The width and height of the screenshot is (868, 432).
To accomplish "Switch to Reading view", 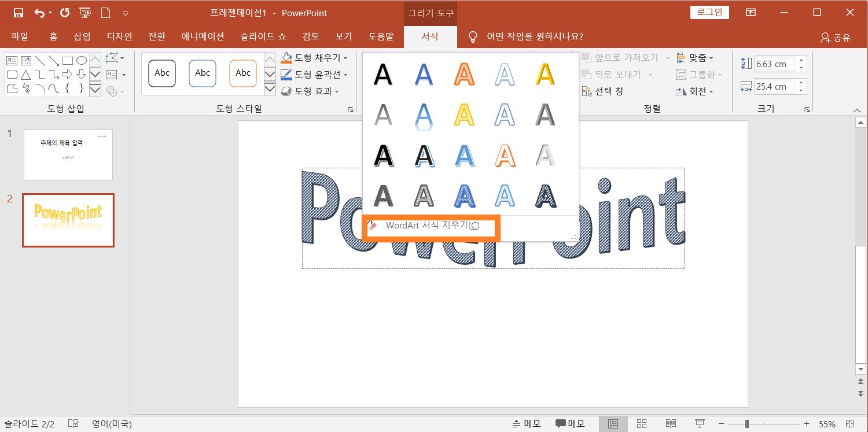I will (x=671, y=424).
